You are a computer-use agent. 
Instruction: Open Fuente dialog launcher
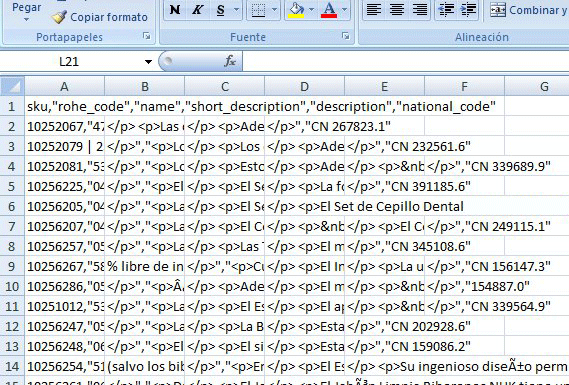coord(345,36)
